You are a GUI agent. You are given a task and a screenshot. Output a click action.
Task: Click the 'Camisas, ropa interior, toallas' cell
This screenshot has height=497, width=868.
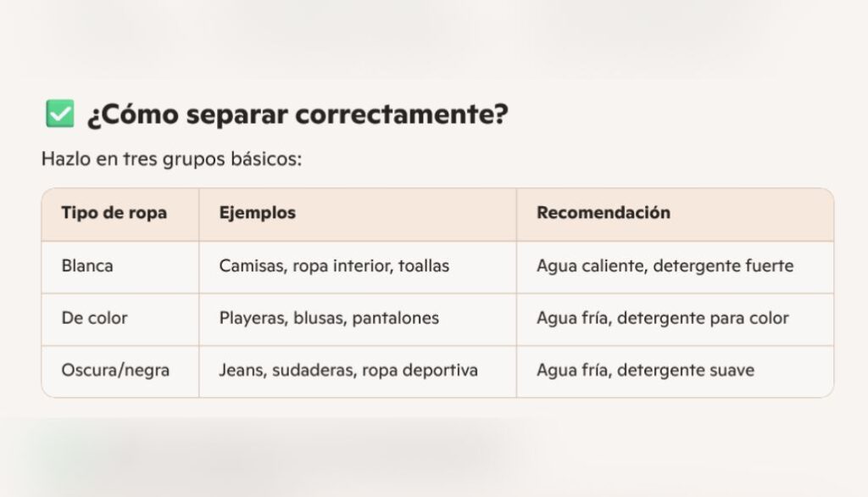(x=334, y=266)
